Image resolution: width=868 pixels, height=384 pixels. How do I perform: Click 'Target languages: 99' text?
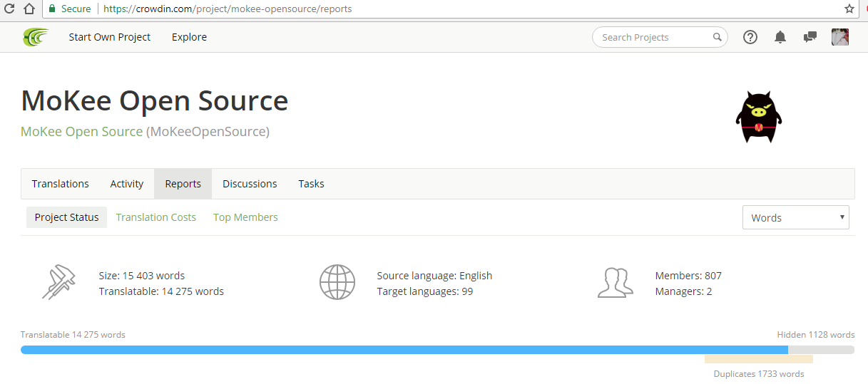pos(425,291)
